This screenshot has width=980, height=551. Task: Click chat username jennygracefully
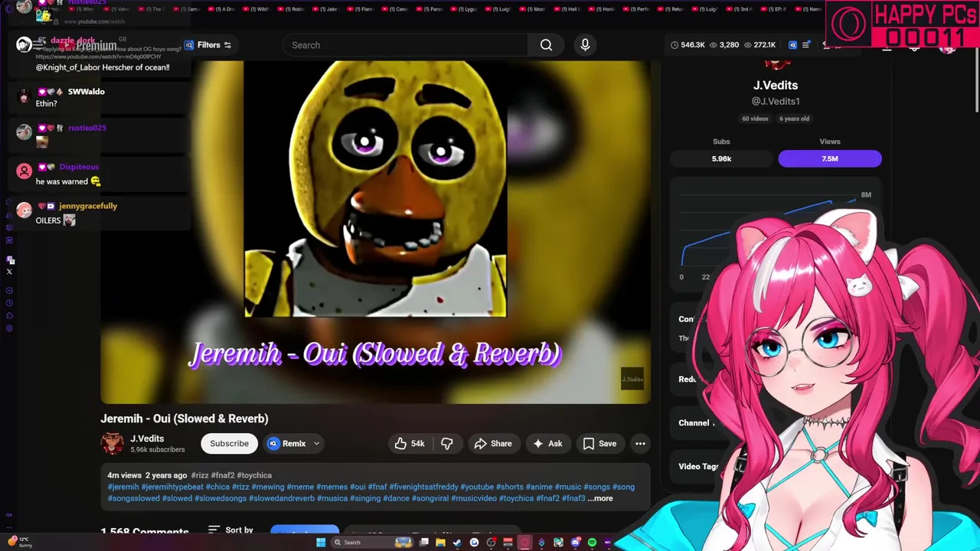pos(88,206)
